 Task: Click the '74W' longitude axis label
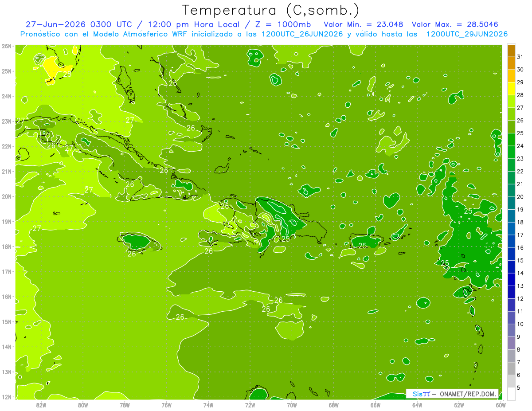208,404
